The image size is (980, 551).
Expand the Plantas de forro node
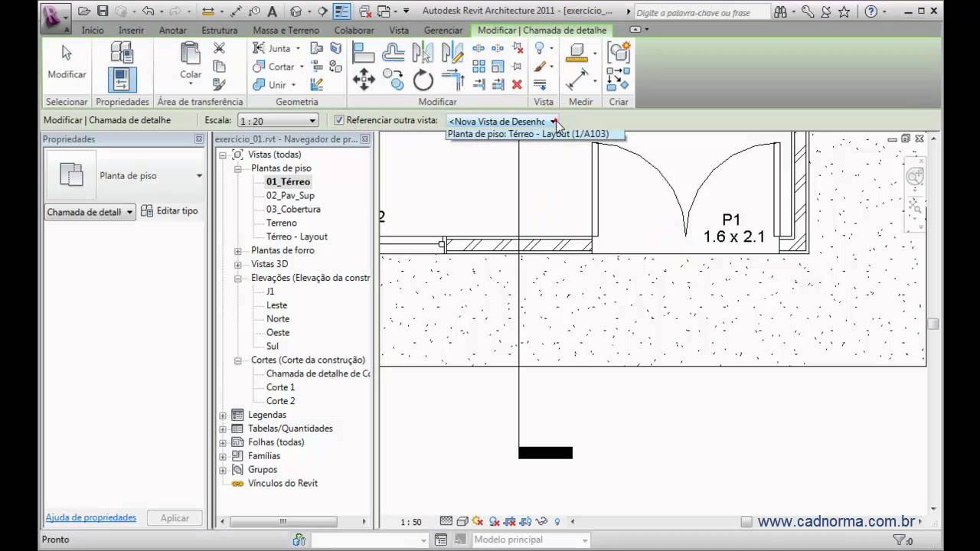238,251
